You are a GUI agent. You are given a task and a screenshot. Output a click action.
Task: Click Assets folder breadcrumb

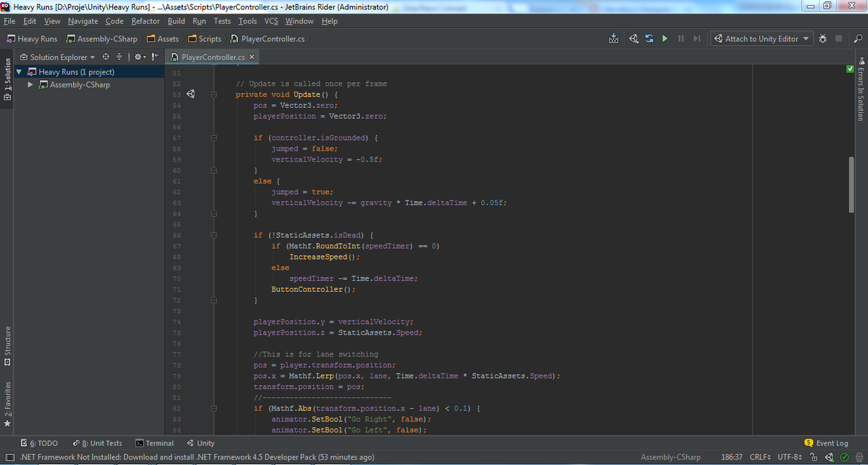pos(162,39)
